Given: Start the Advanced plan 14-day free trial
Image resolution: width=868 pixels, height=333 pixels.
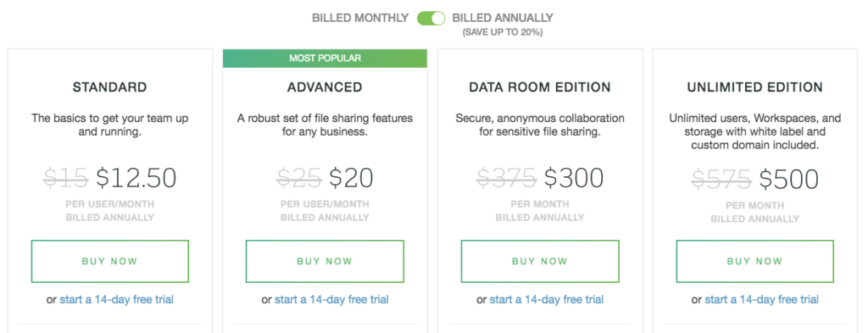Looking at the screenshot, I should (x=331, y=300).
